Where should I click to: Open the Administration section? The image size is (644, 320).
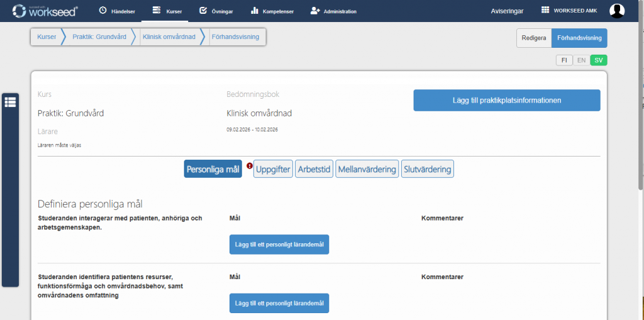coord(334,11)
